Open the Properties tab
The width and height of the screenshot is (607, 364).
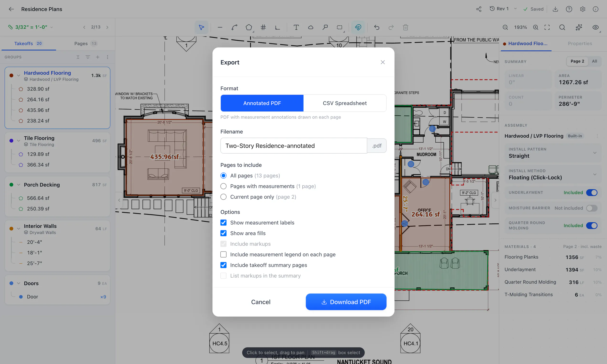[580, 43]
